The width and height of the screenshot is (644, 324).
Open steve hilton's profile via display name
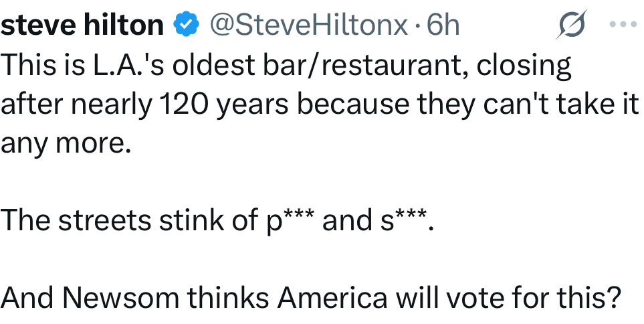tap(82, 25)
